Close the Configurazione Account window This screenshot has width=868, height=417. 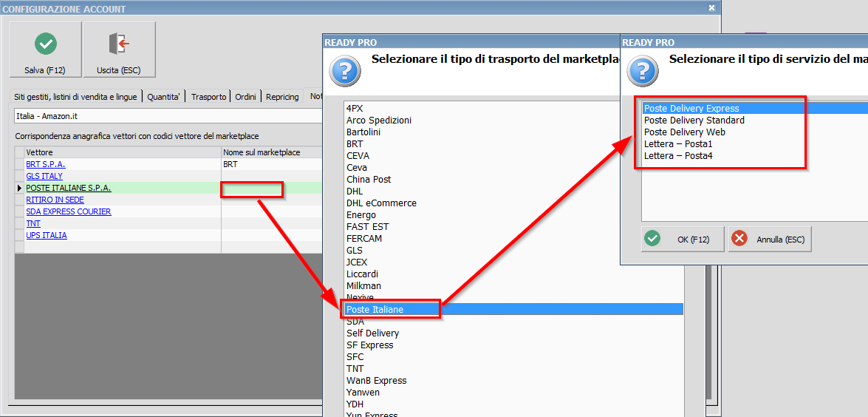(712, 8)
